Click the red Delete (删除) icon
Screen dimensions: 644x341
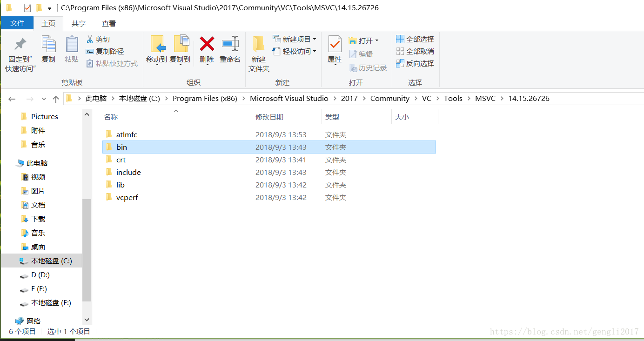click(207, 44)
